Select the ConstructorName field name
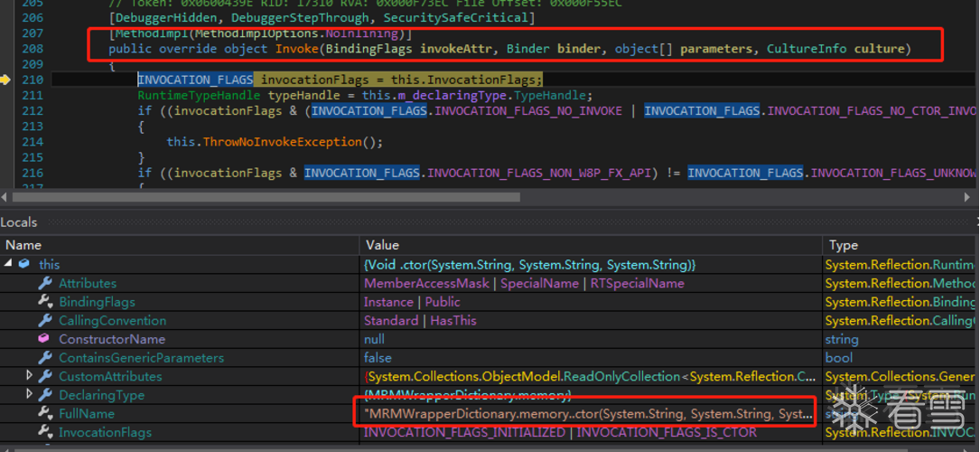This screenshot has width=980, height=452. point(112,340)
